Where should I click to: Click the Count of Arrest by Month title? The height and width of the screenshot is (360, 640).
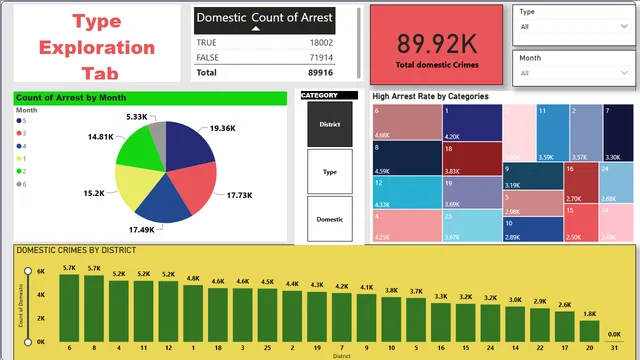pos(71,98)
